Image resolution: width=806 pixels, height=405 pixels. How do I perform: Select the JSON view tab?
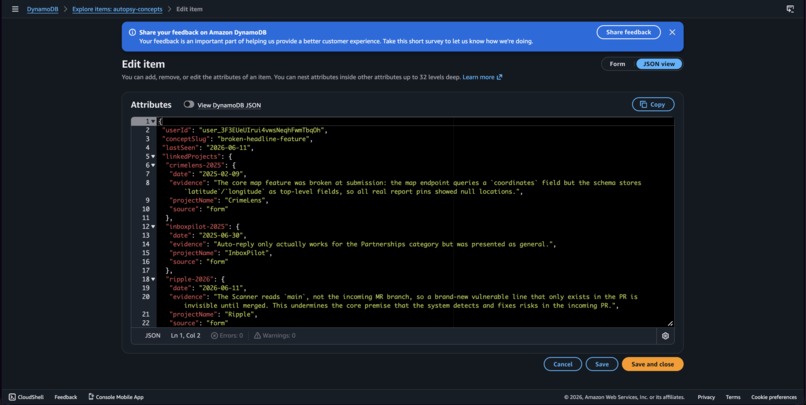659,64
